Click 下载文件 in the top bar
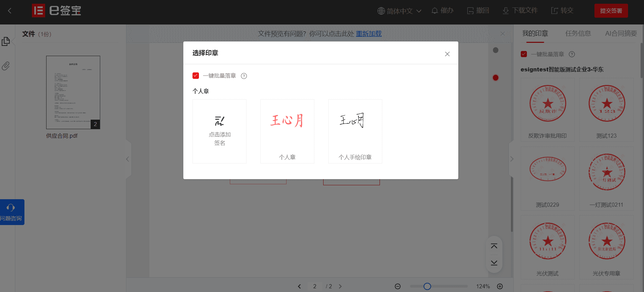 click(x=520, y=11)
